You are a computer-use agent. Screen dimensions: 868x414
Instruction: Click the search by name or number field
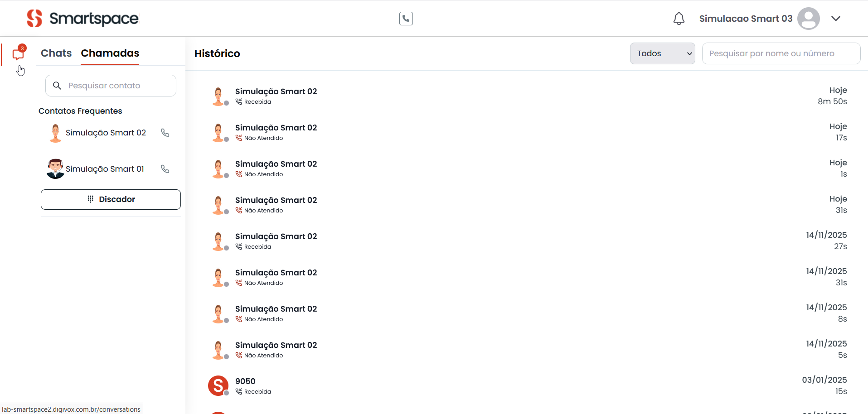(781, 53)
